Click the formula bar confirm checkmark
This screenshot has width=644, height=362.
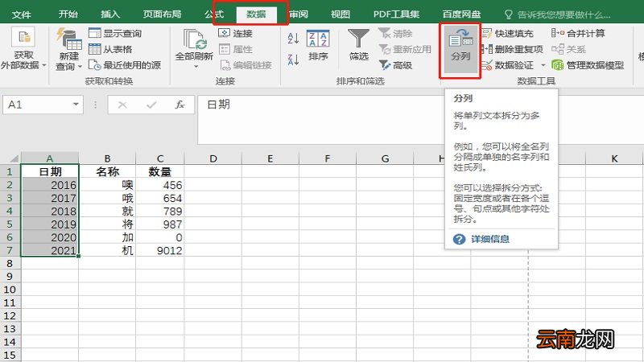[151, 105]
